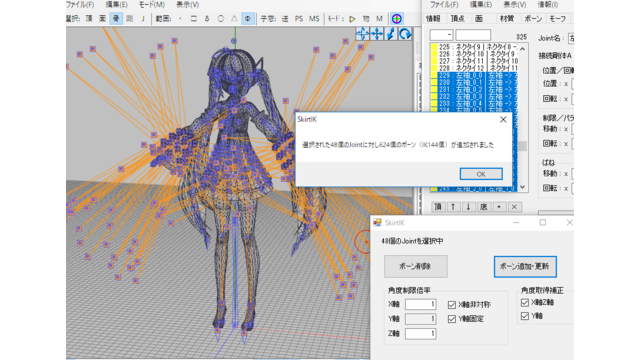Click the Y軸 multiplier input field
The height and width of the screenshot is (360, 640).
click(x=420, y=319)
